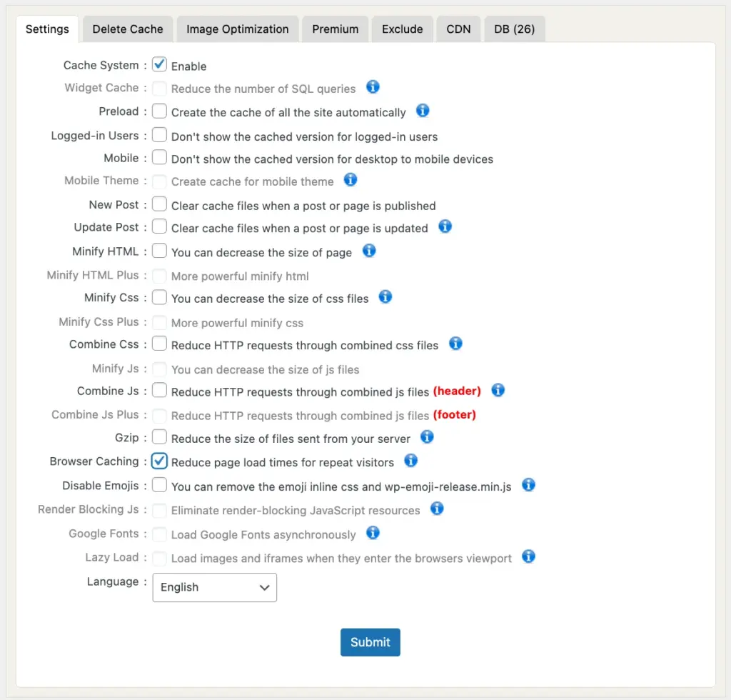This screenshot has height=700, width=731.
Task: Click info icon next to Mobile Theme
Action: [350, 179]
